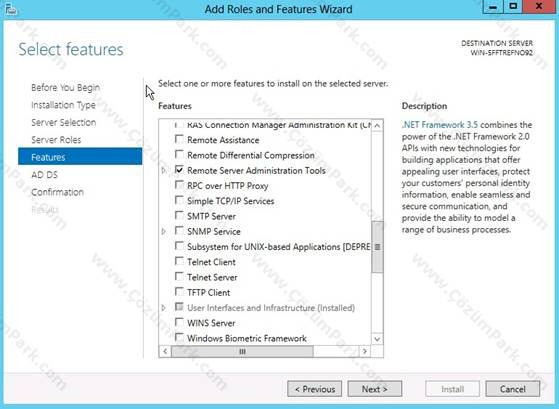Click the vertical scrollbar thumb in features list
559x409 pixels.
(377, 247)
